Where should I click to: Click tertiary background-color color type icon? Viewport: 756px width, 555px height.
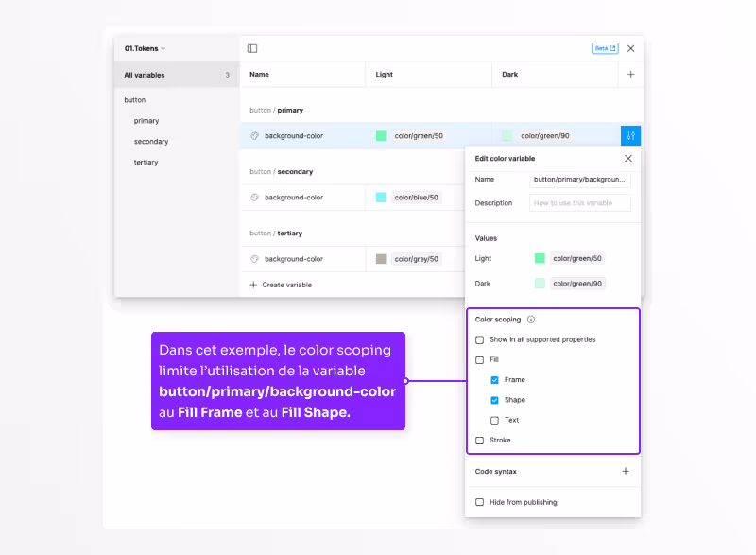pos(254,259)
